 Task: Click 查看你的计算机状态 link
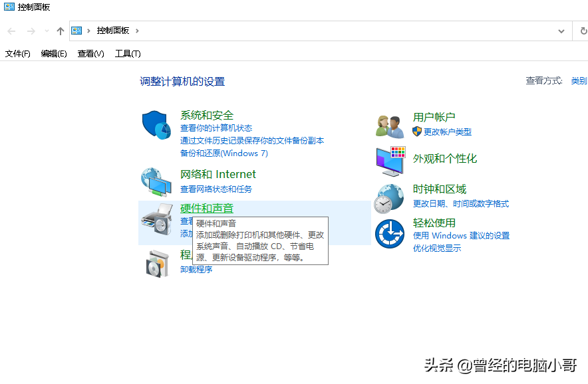point(216,128)
